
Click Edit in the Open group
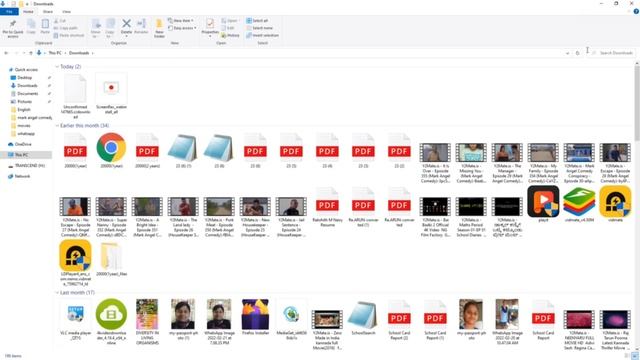coord(228,28)
